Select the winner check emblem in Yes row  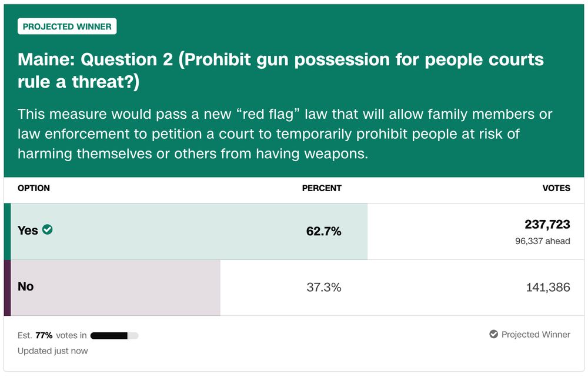coord(48,231)
